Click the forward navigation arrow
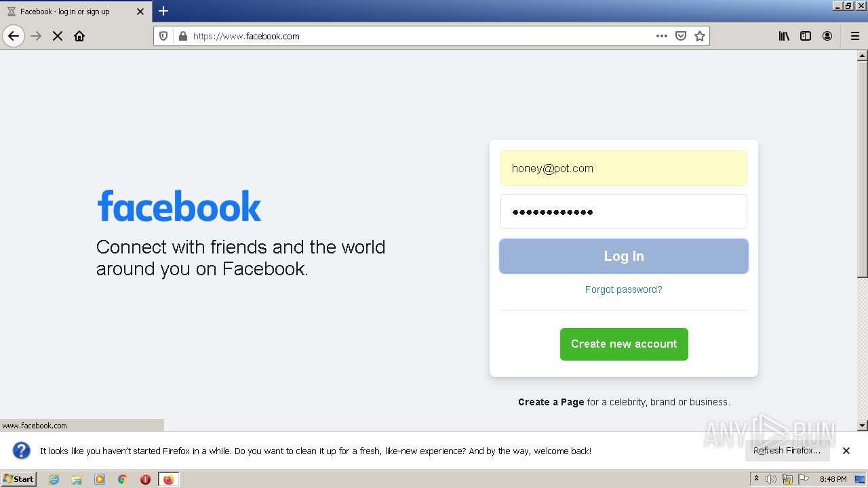Image resolution: width=868 pixels, height=488 pixels. tap(36, 36)
